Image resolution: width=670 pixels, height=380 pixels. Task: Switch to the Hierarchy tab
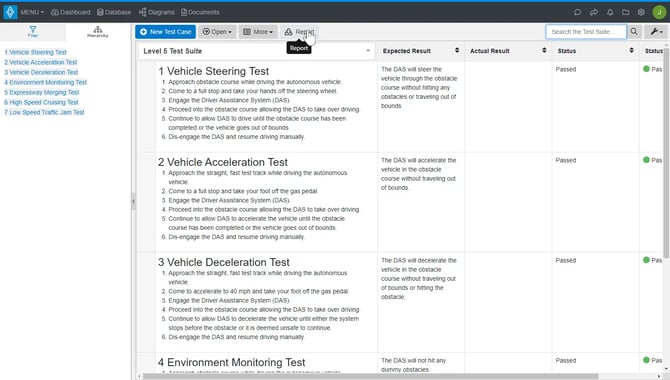pyautogui.click(x=98, y=32)
